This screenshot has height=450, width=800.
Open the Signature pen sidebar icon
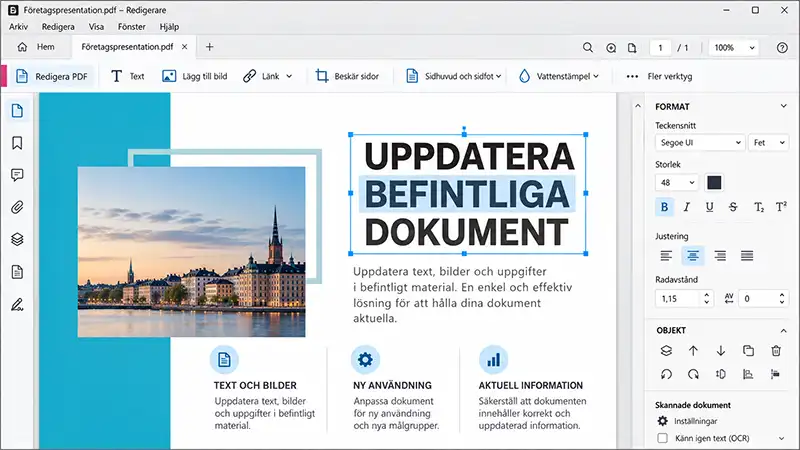(17, 305)
